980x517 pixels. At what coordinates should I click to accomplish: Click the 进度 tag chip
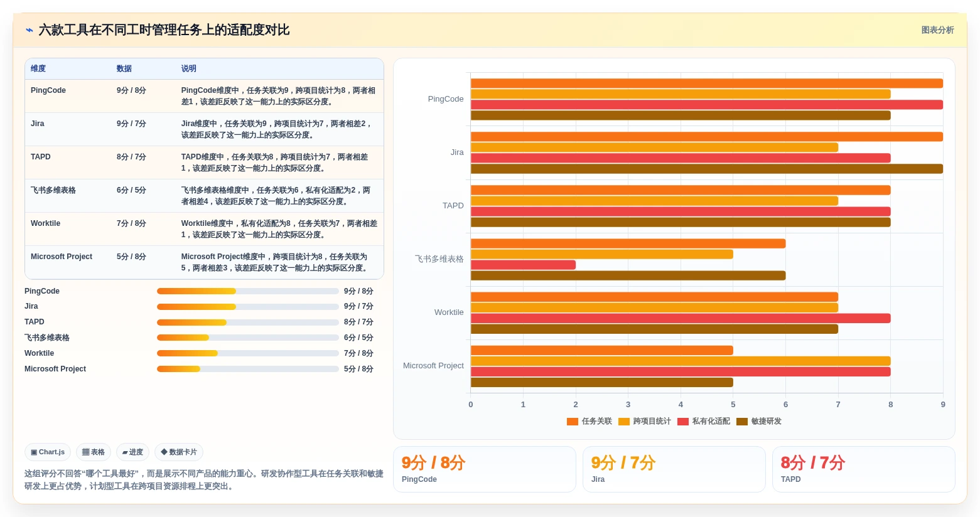click(x=132, y=452)
